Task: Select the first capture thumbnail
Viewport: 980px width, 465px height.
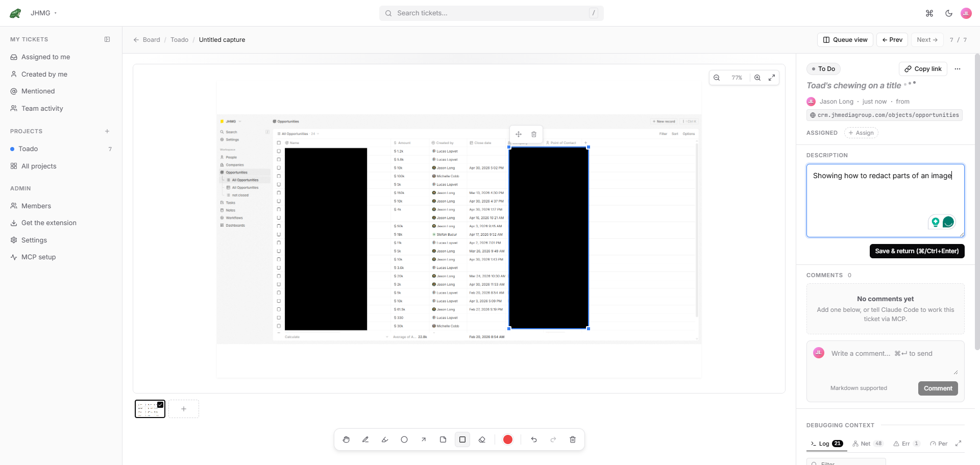Action: coord(150,409)
